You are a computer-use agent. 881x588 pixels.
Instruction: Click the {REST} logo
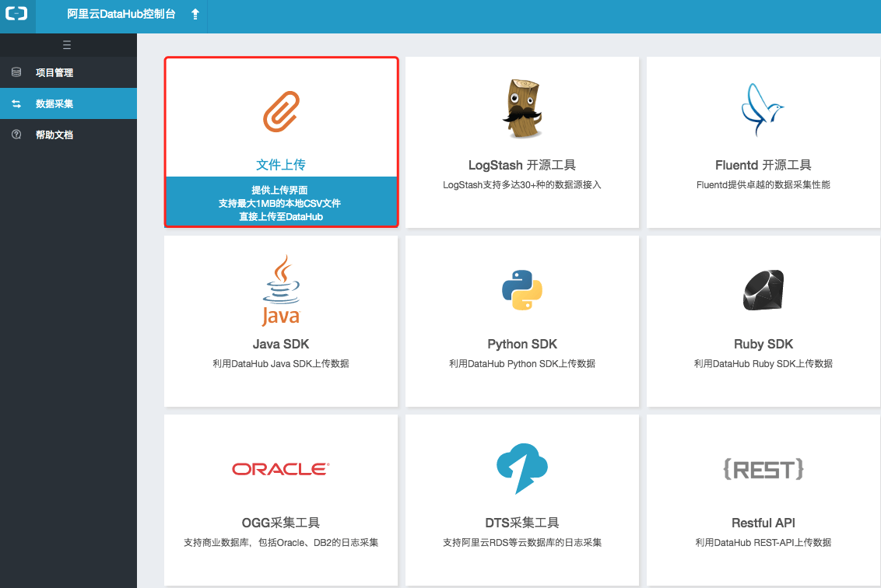click(x=763, y=469)
